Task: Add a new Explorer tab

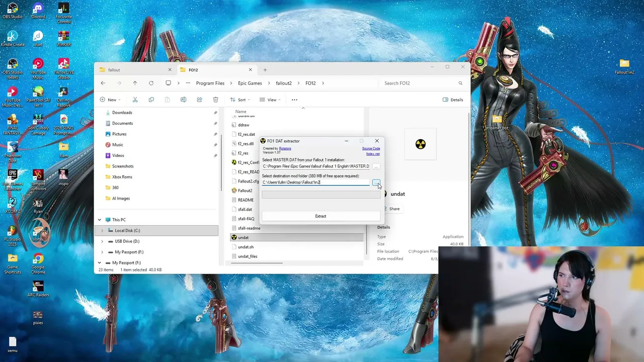Action: click(x=265, y=70)
